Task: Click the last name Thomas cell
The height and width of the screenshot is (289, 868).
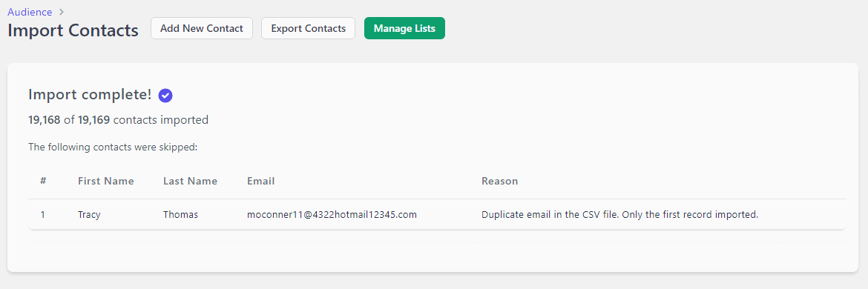Action: coord(180,214)
